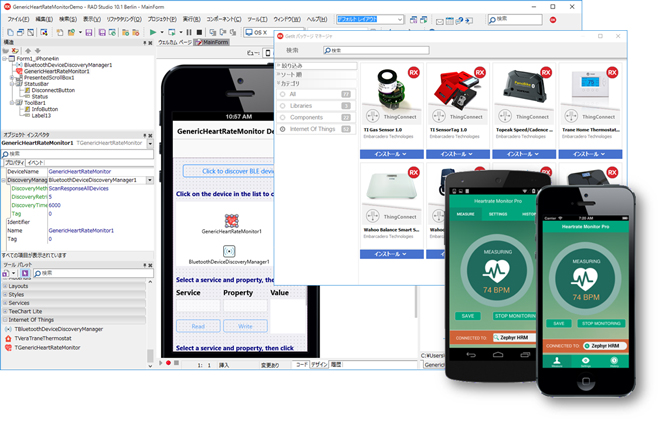Click the calendar icon in the top toolbar
This screenshot has width=660, height=425.
(x=449, y=21)
